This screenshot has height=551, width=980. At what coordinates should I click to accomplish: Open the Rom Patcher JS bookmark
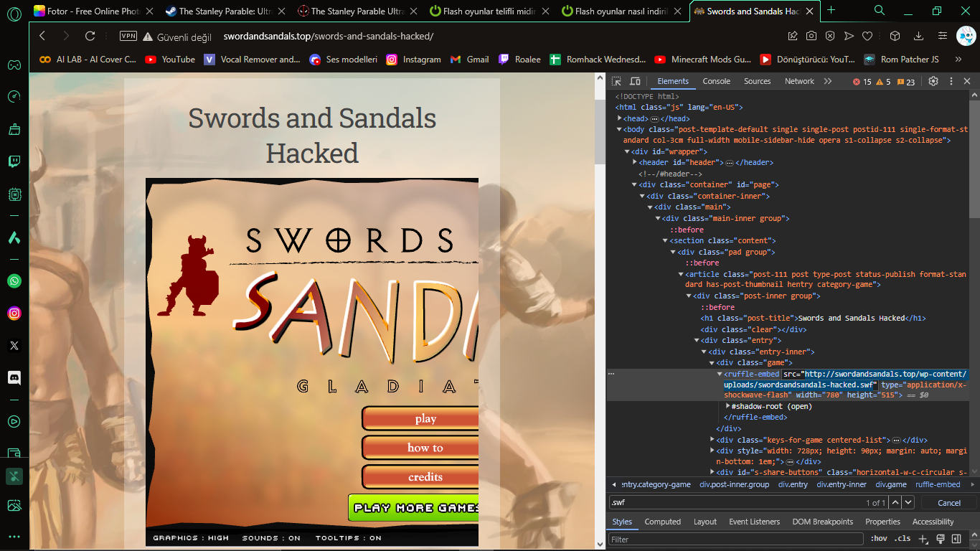[901, 60]
